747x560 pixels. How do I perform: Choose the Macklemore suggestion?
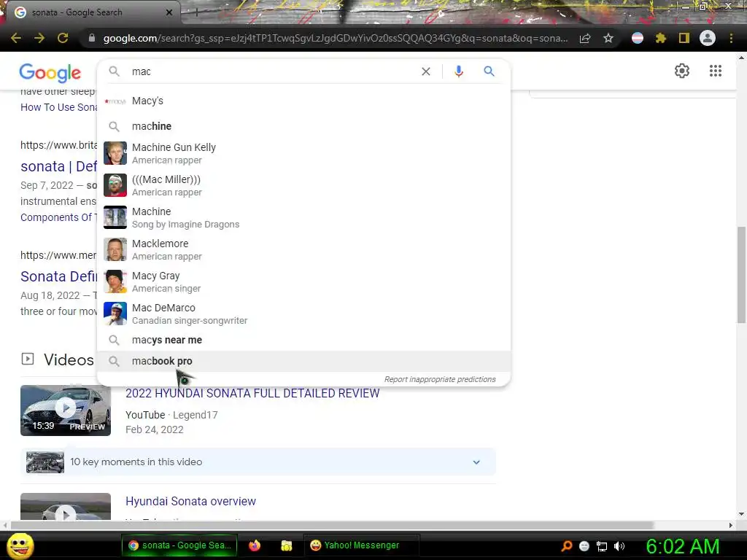point(304,249)
